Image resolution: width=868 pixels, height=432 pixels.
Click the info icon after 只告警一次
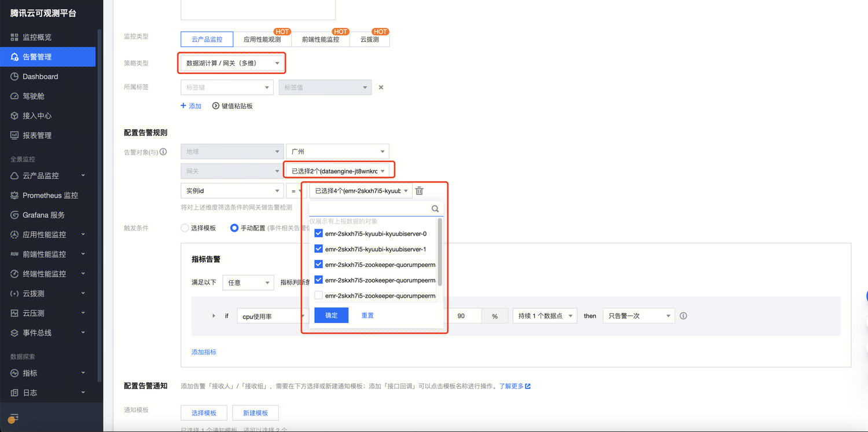(683, 316)
